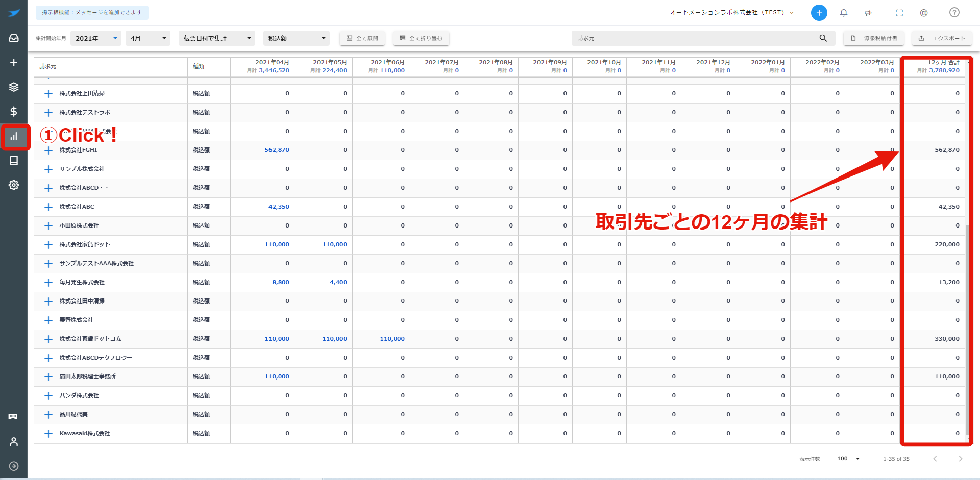
Task: Expand row 株式会社FGHI
Action: [48, 150]
